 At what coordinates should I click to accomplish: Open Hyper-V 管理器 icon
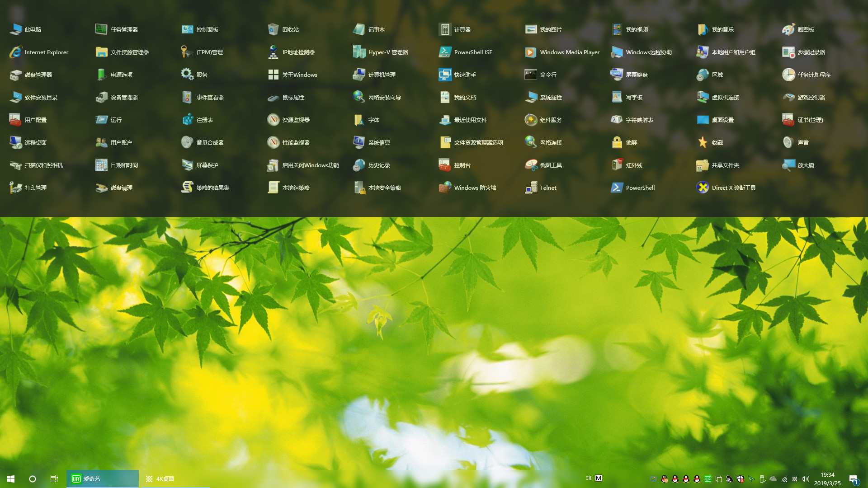click(x=359, y=52)
